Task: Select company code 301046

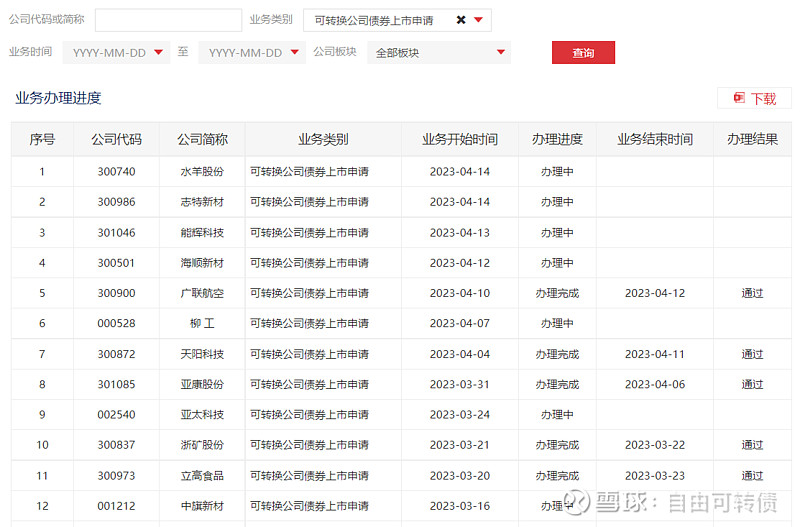Action: pyautogui.click(x=116, y=233)
